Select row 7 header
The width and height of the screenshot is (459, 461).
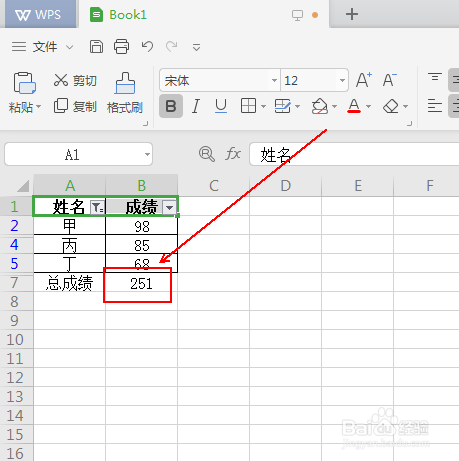coord(16,283)
